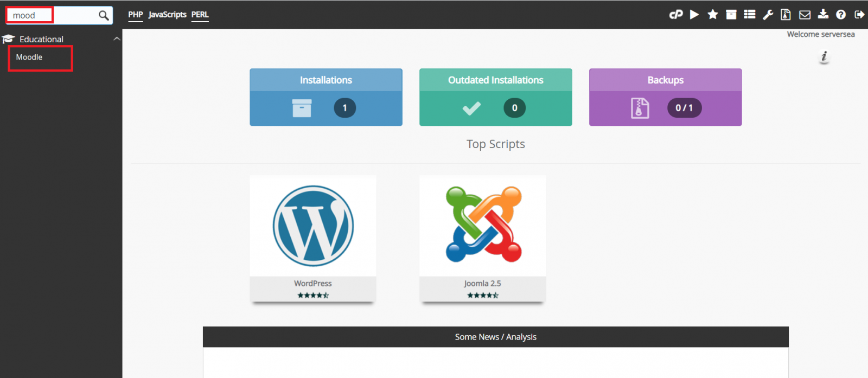This screenshot has width=868, height=378.
Task: Open the task list icon
Action: click(x=750, y=15)
